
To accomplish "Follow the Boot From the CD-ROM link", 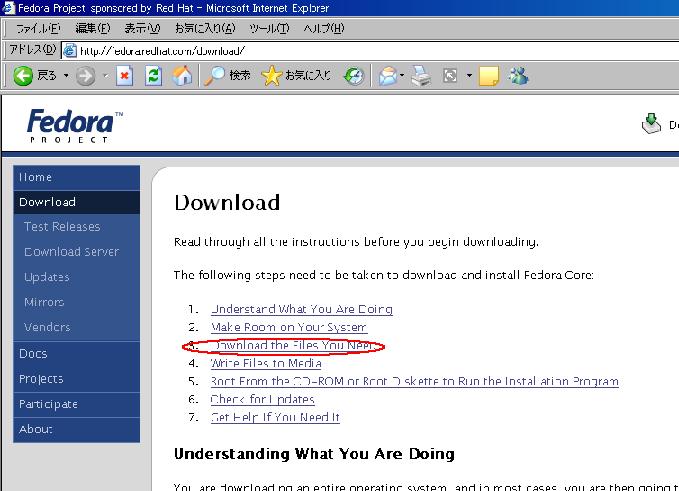I will pos(414,381).
